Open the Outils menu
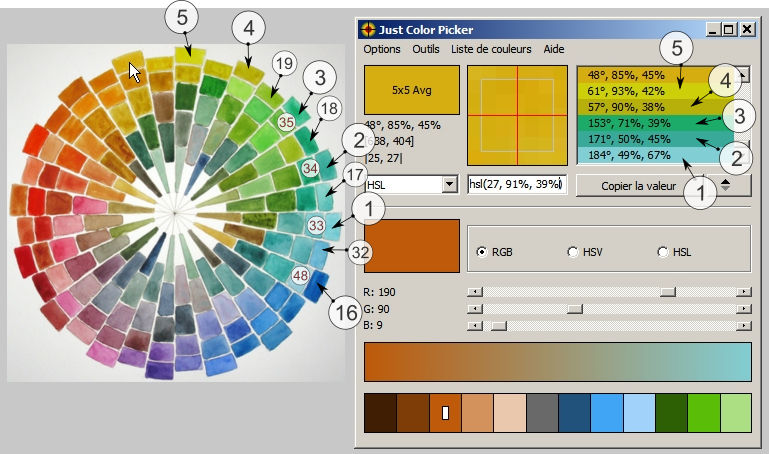769x454 pixels. (426, 49)
